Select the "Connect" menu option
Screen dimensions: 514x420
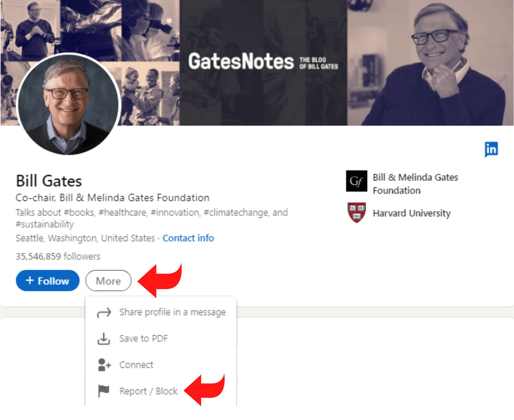[136, 365]
